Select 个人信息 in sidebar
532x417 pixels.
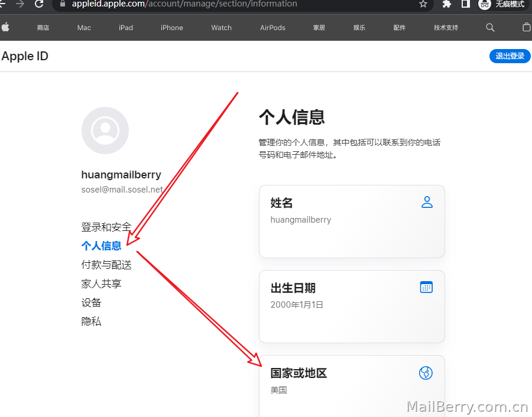click(x=101, y=246)
